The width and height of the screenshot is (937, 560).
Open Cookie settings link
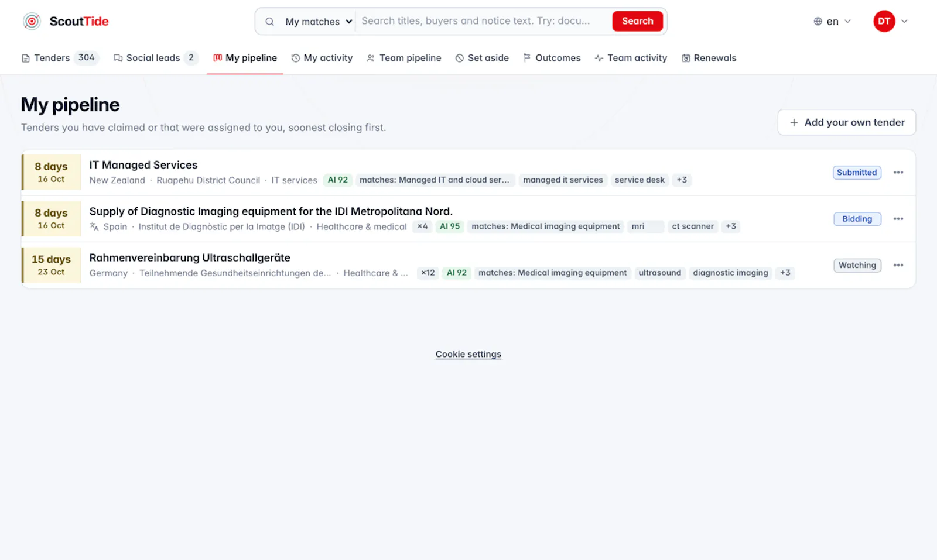point(468,354)
